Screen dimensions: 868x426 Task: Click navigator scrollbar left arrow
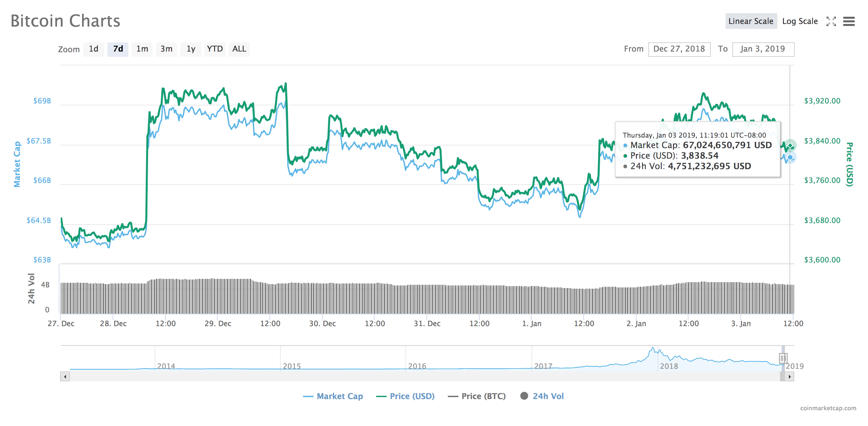pos(65,376)
